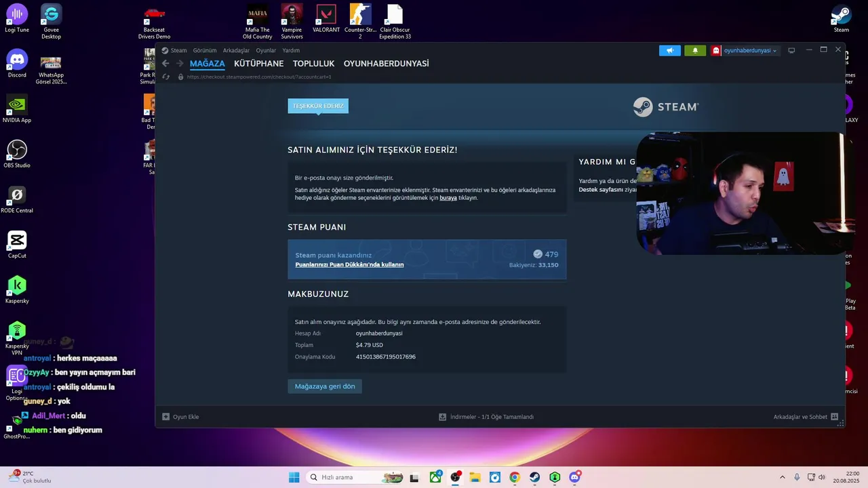Image resolution: width=868 pixels, height=488 pixels.
Task: Click 'Bakiyeniz: 33,150' points balance
Action: [x=534, y=265]
